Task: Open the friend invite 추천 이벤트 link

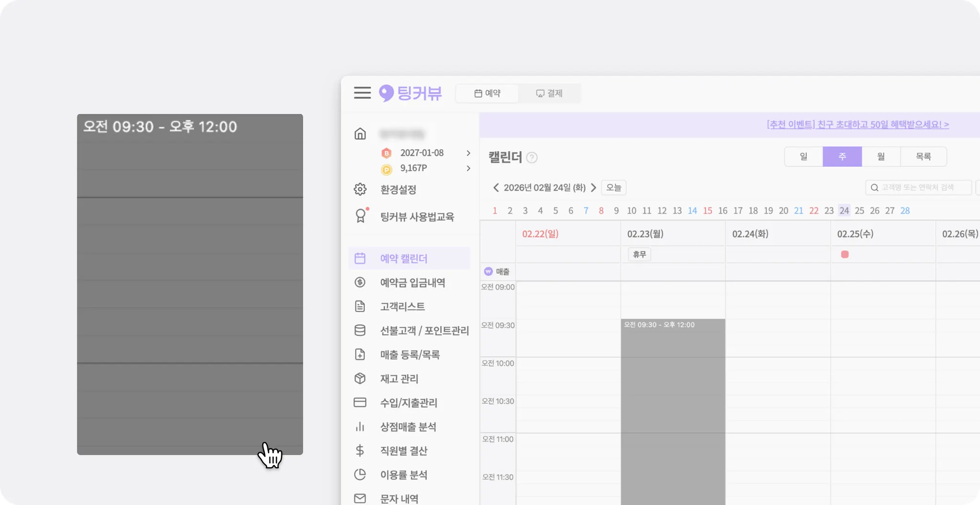Action: [x=857, y=124]
